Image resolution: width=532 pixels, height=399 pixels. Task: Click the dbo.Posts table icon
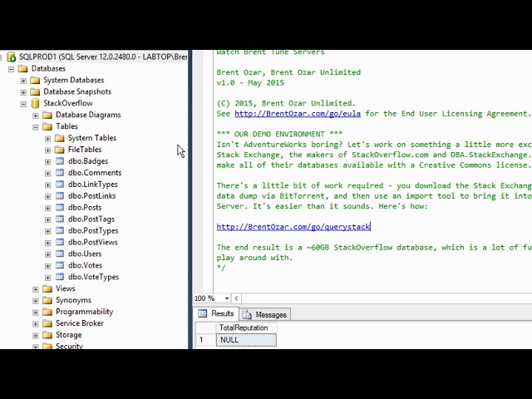60,207
